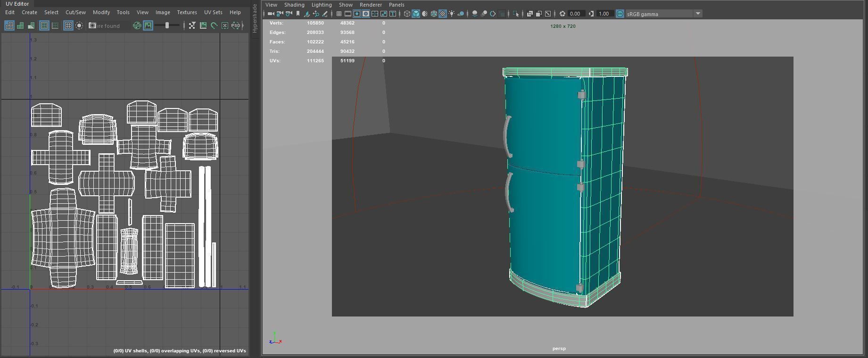Open the Shading menu

pos(294,5)
